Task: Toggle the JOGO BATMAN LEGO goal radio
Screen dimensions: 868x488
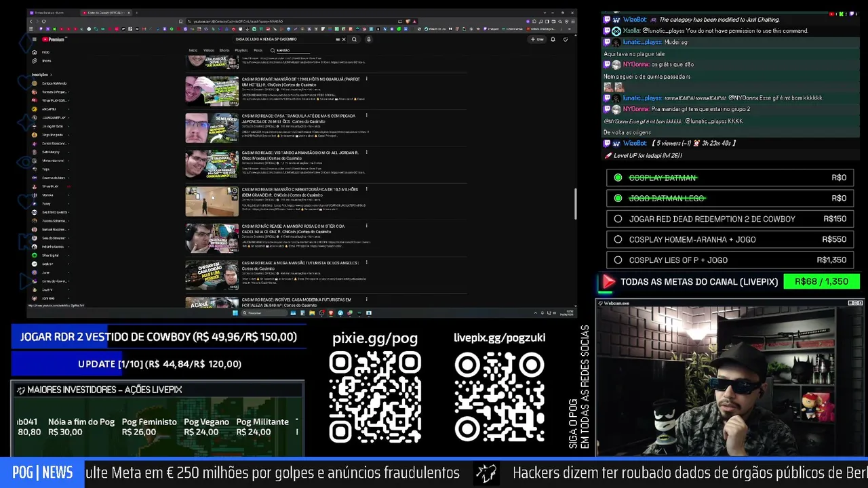Action: pos(618,198)
